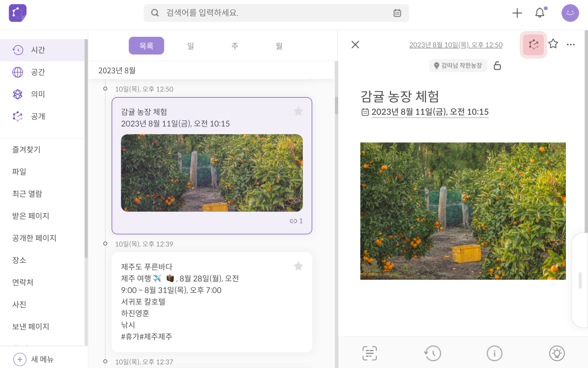Click the 2023년 8월 month header
588x368 pixels.
[117, 70]
